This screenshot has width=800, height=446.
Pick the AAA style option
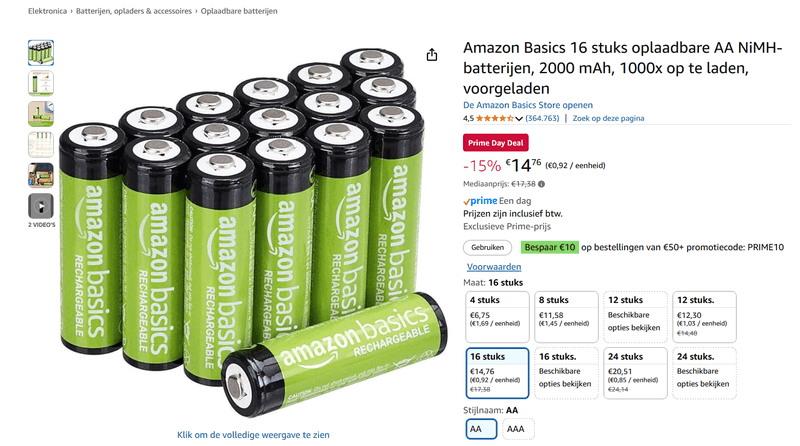point(518,429)
